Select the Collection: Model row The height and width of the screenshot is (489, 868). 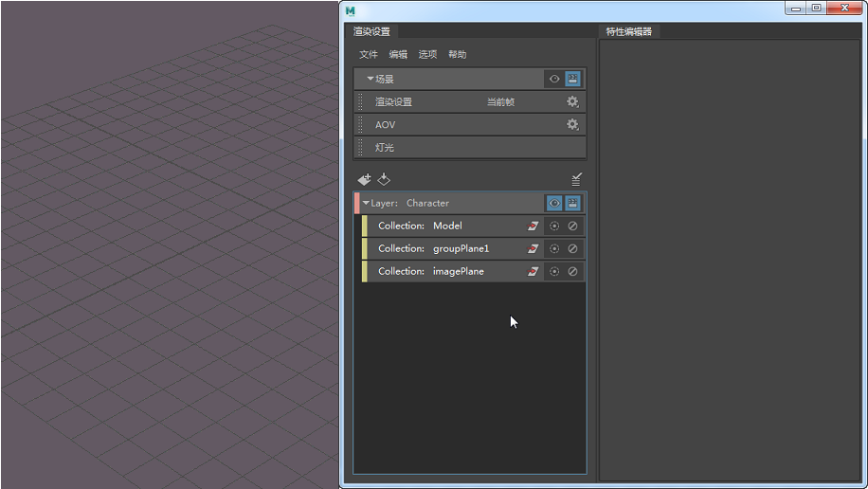[x=473, y=226]
